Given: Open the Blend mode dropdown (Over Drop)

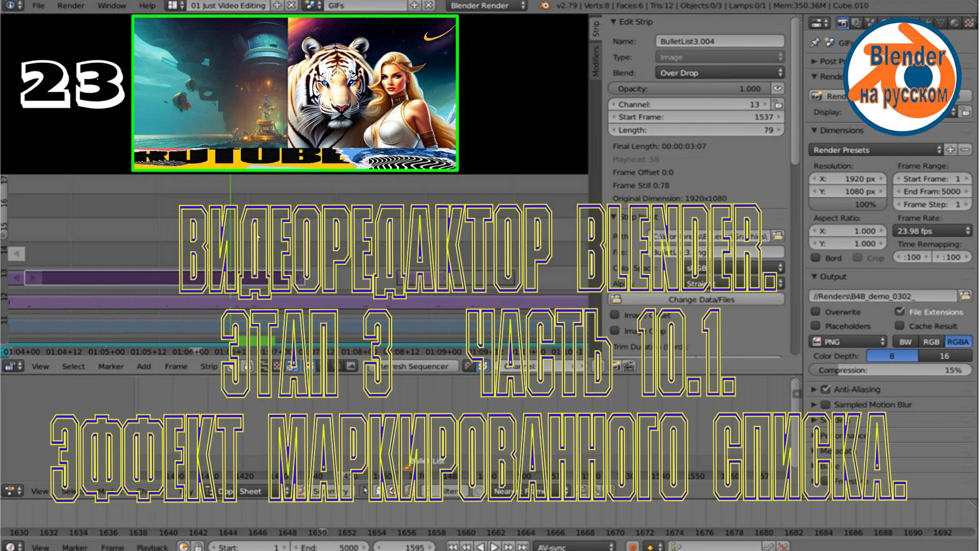Looking at the screenshot, I should pos(719,73).
